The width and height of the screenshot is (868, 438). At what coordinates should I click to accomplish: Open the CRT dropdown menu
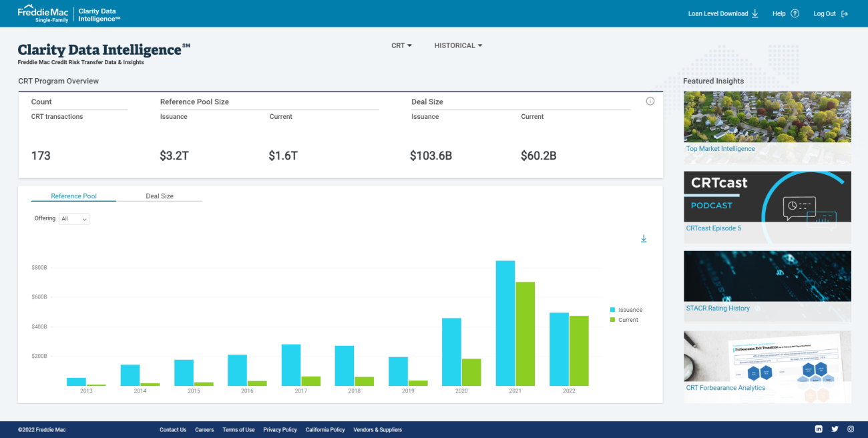[x=401, y=45]
